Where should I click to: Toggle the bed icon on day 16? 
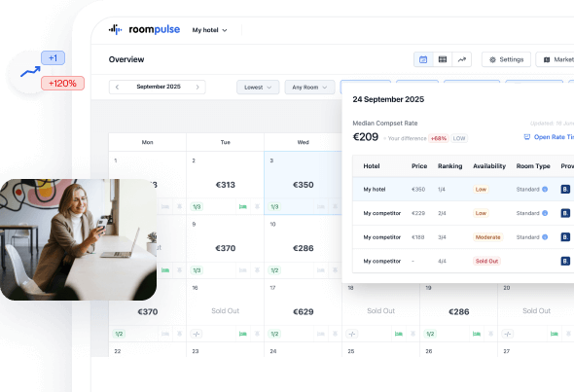pos(242,334)
